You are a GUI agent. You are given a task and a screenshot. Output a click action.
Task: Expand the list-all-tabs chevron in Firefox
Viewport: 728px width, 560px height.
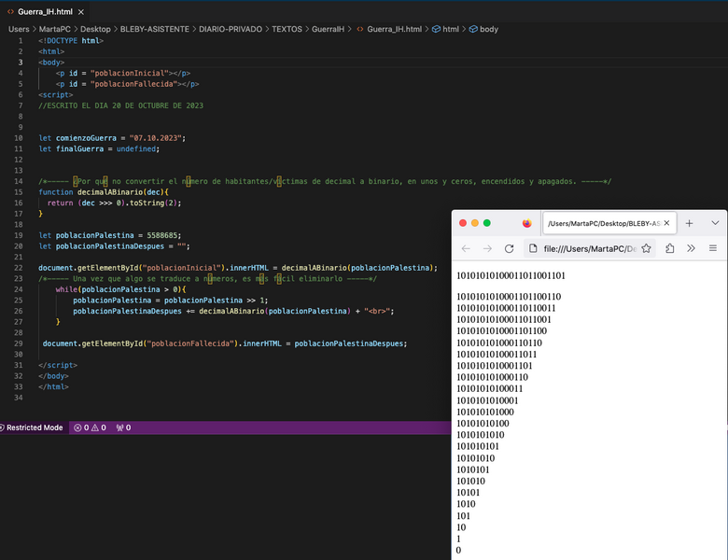714,224
